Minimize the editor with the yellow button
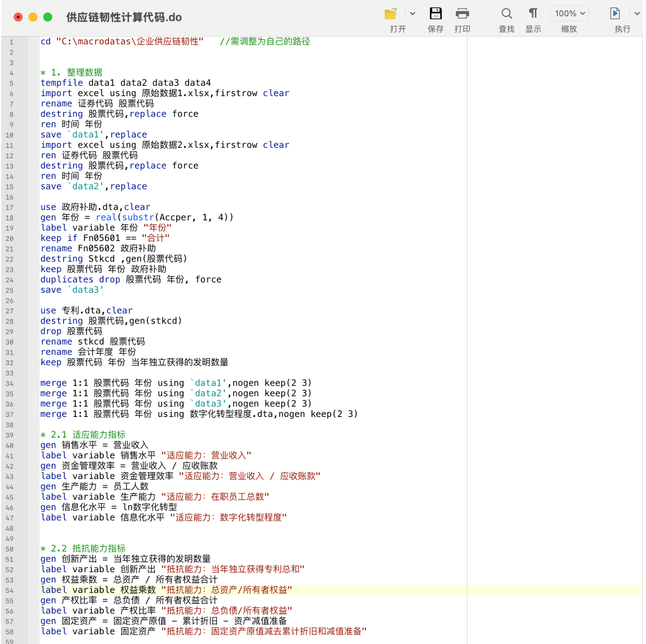 [33, 17]
